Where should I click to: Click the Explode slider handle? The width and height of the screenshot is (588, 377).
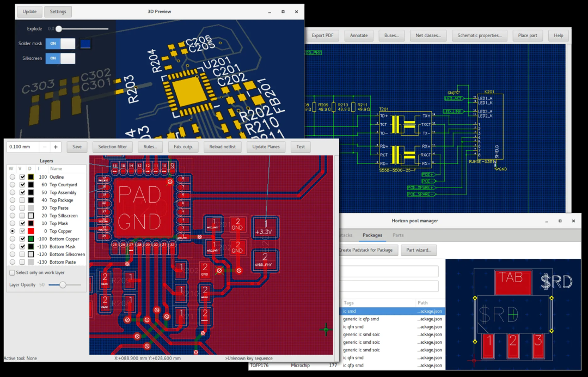click(59, 28)
